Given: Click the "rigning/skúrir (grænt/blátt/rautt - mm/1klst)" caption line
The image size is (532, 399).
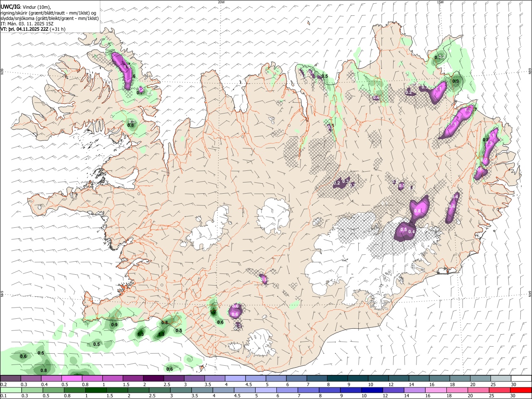Looking at the screenshot, I should click(48, 12).
